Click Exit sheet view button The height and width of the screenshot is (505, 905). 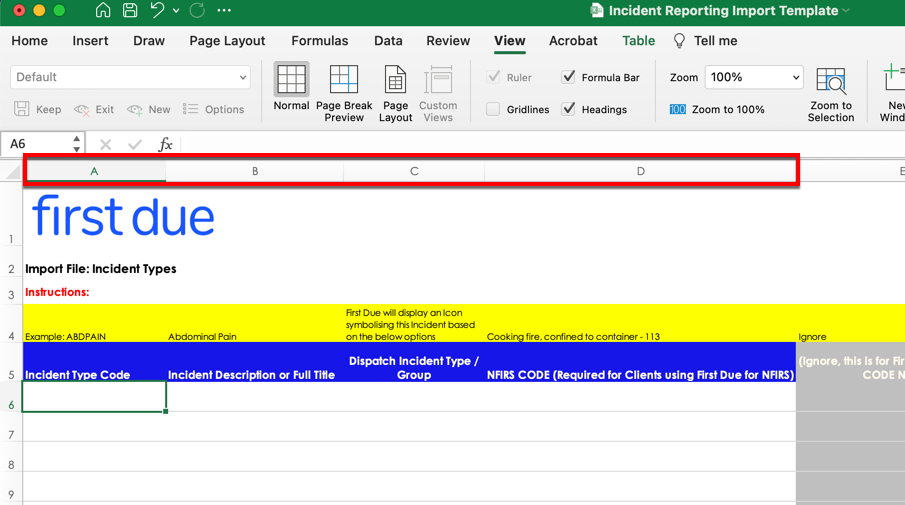click(x=94, y=110)
